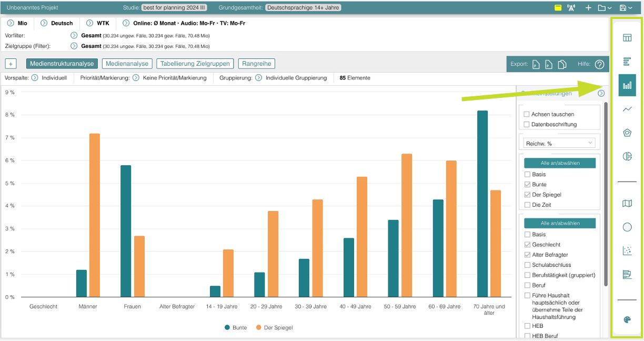Screen dimensions: 644x341
Task: Click the copy export icon
Action: click(562, 64)
